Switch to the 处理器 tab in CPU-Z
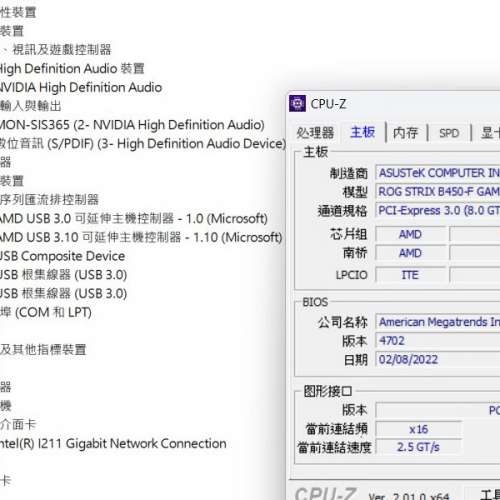Viewport: 500px width, 500px height. click(x=315, y=133)
